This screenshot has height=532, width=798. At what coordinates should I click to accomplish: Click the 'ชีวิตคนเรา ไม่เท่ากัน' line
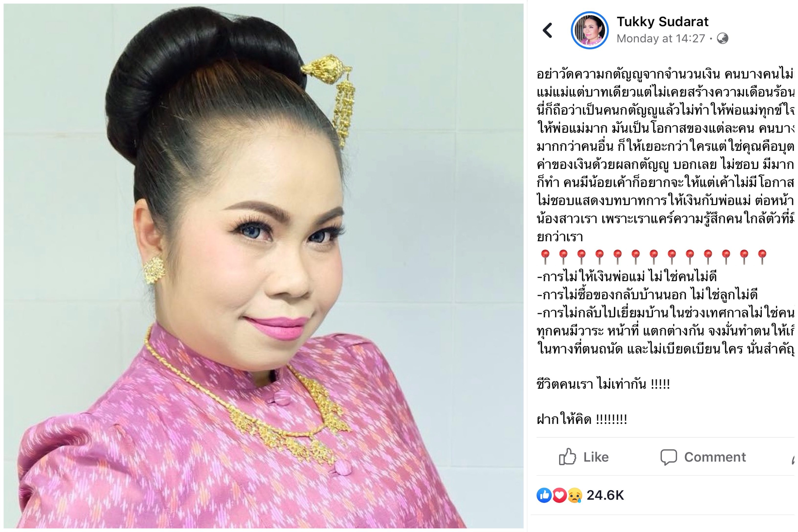603,384
